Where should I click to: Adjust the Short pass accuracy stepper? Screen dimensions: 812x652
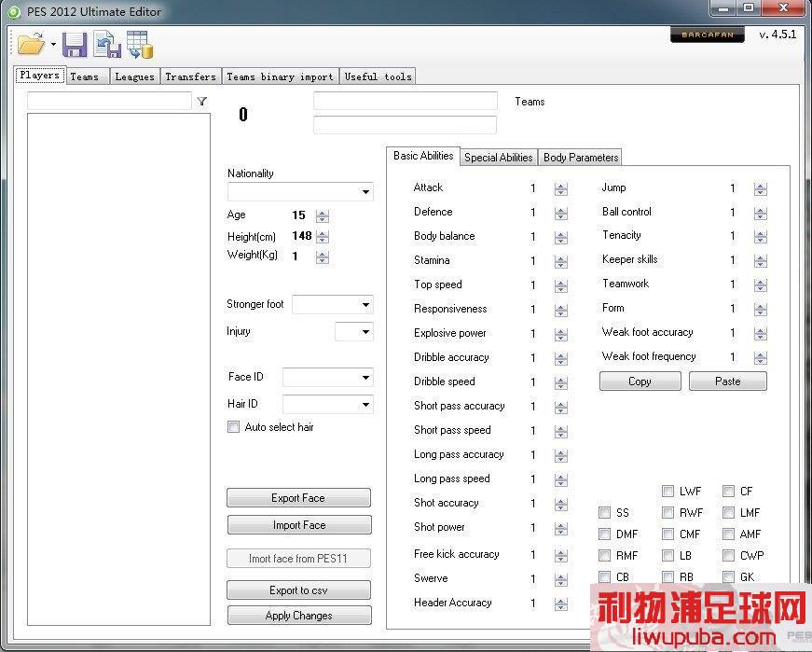(561, 408)
